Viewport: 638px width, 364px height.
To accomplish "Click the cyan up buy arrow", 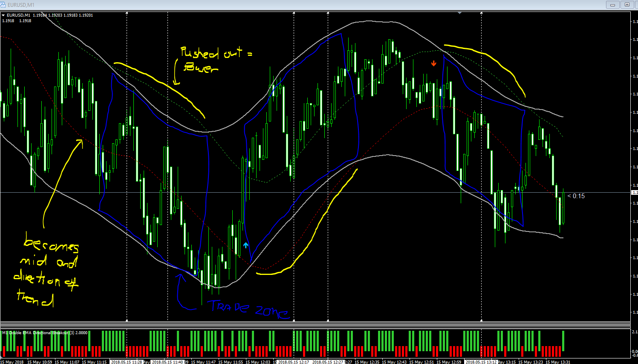I will tap(246, 245).
